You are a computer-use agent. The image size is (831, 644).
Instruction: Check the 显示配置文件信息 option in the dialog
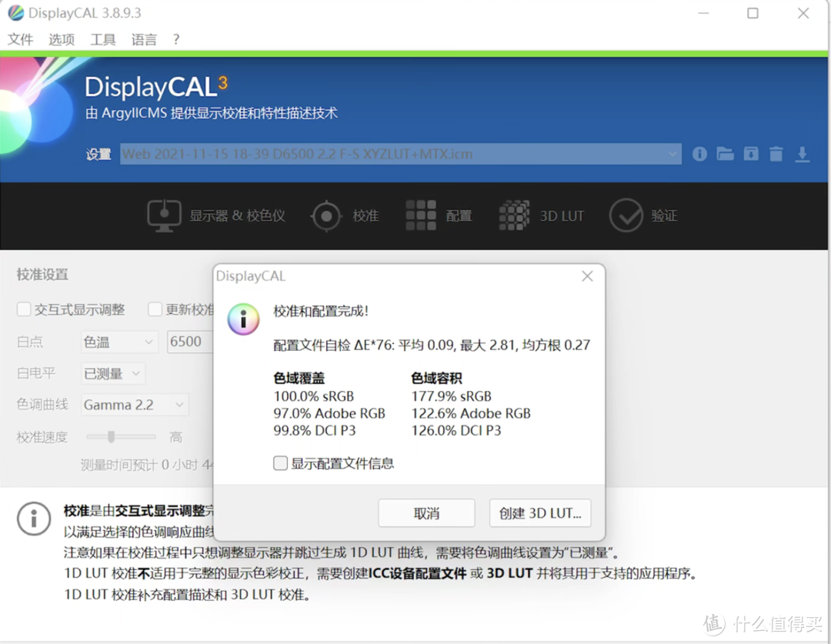(280, 463)
